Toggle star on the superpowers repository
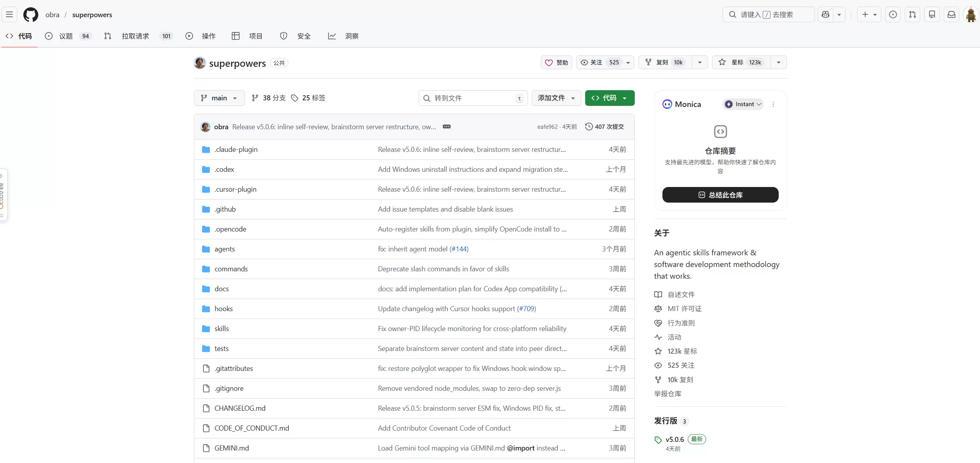This screenshot has width=980, height=463. (741, 62)
